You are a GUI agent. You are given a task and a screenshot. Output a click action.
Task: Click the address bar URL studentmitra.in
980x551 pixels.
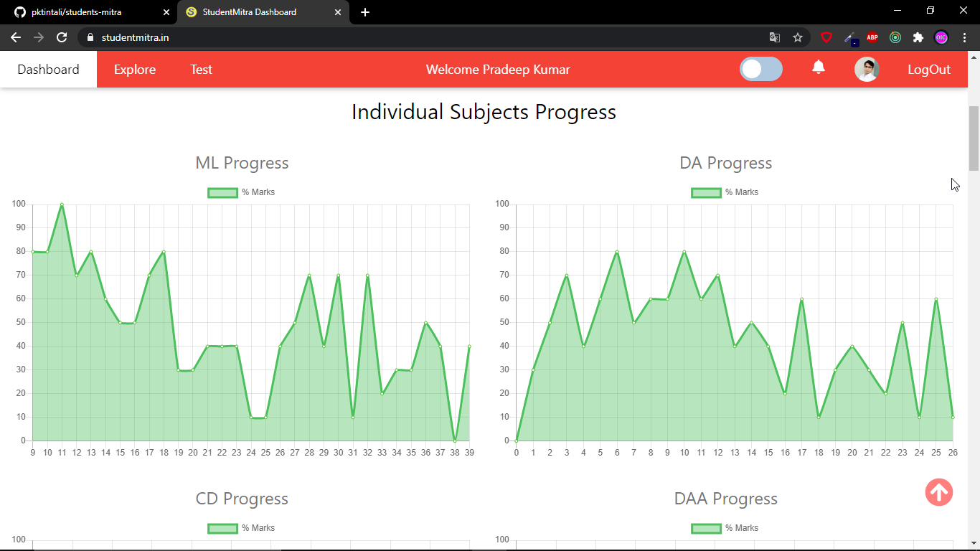point(136,37)
